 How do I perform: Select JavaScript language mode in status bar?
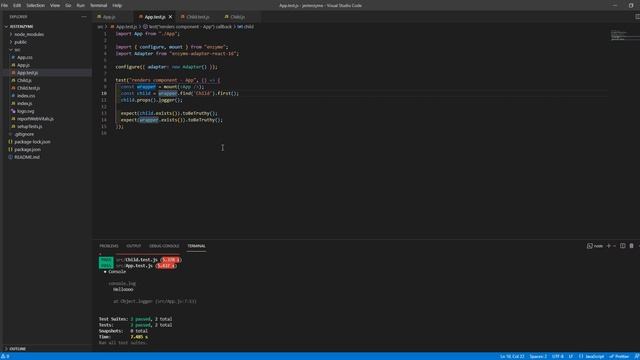click(x=591, y=356)
